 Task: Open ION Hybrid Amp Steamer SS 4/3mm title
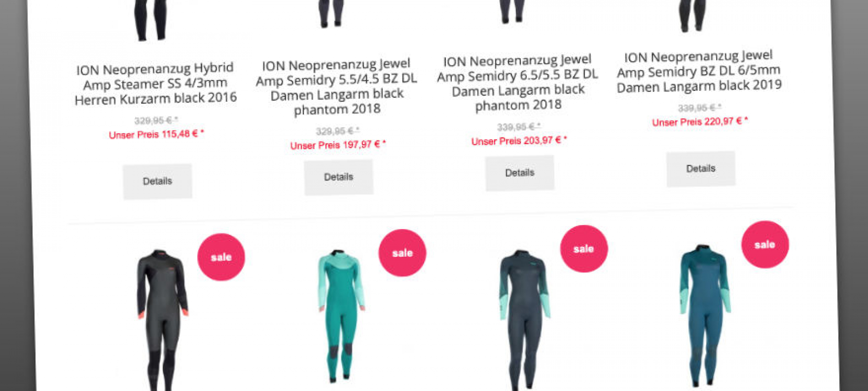point(156,84)
